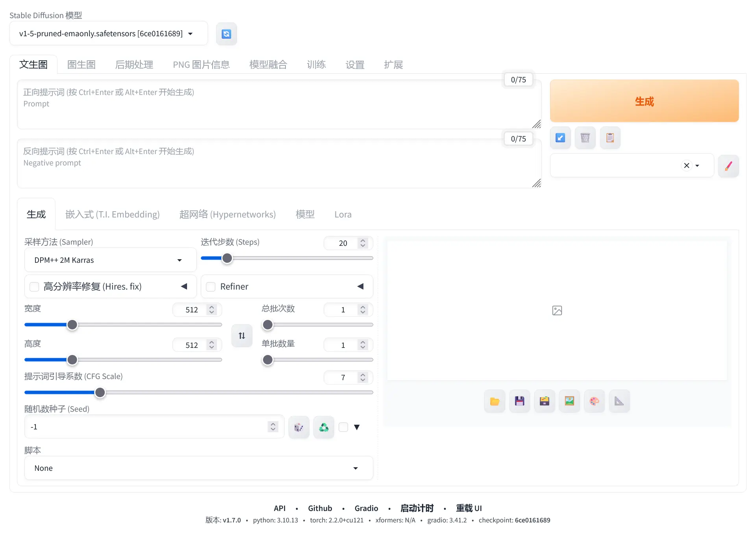Click the checkpoint: 6ce0161689 footer text
Viewport: 756px width, 537px height.
[x=514, y=520]
